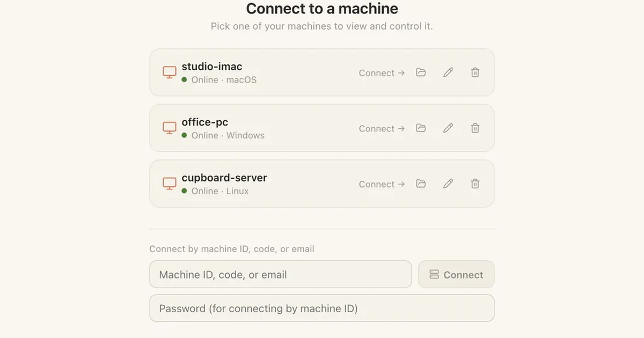The height and width of the screenshot is (338, 644).
Task: Select the studio-imac machine name
Action: click(x=212, y=67)
